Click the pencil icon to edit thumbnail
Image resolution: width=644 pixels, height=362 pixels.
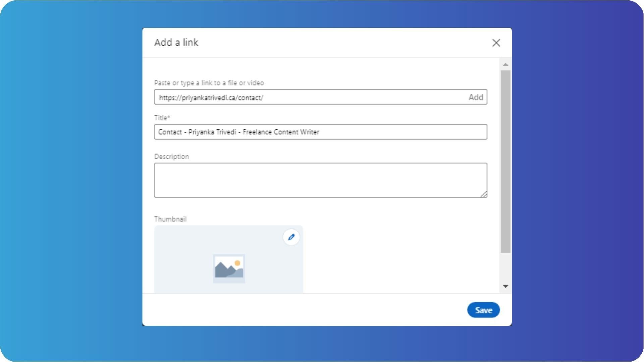pos(291,237)
